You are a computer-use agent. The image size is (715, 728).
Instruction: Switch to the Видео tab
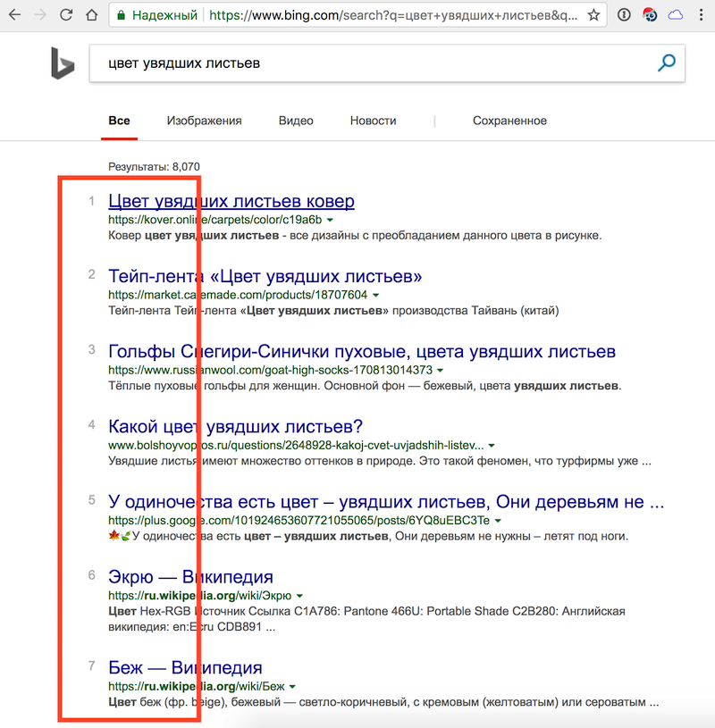[x=296, y=121]
